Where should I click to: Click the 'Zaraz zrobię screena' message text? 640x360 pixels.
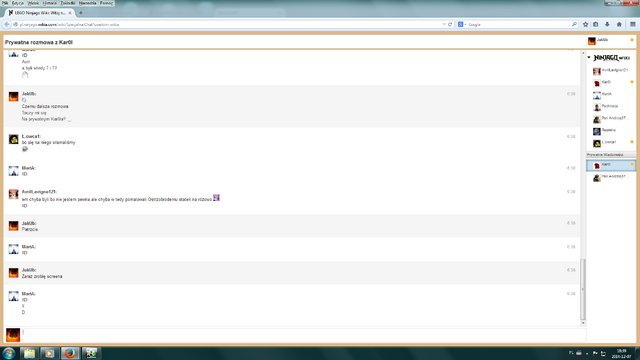pyautogui.click(x=42, y=277)
